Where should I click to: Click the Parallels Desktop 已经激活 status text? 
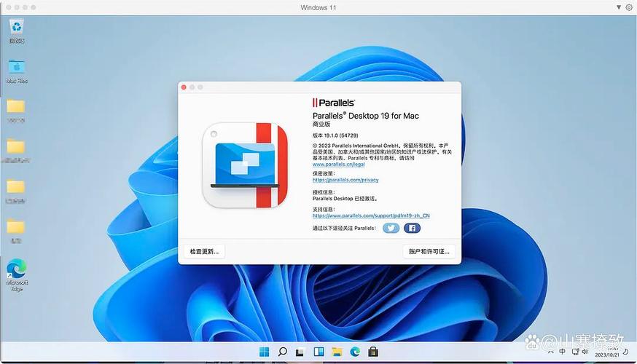(345, 199)
